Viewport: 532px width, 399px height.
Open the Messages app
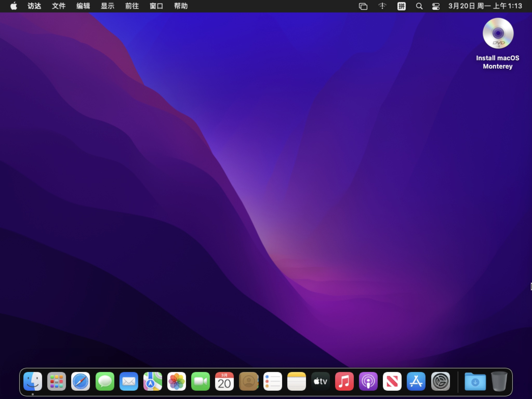click(x=105, y=382)
